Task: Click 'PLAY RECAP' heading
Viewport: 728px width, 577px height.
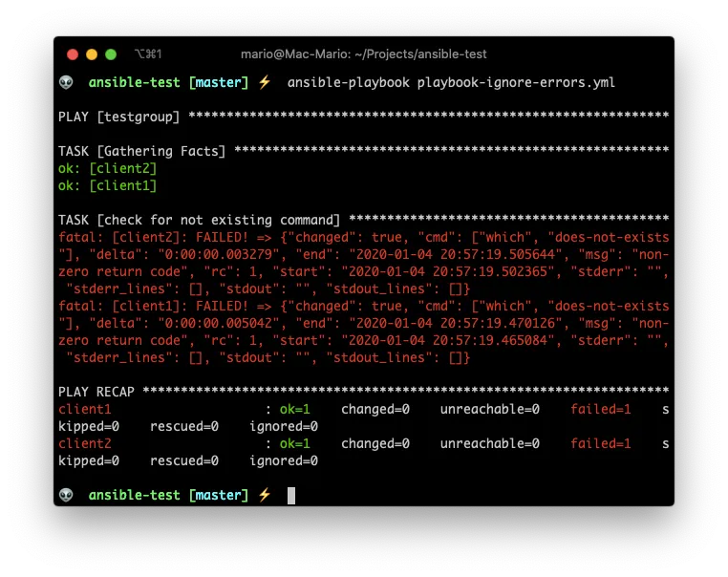Action: pyautogui.click(x=96, y=392)
